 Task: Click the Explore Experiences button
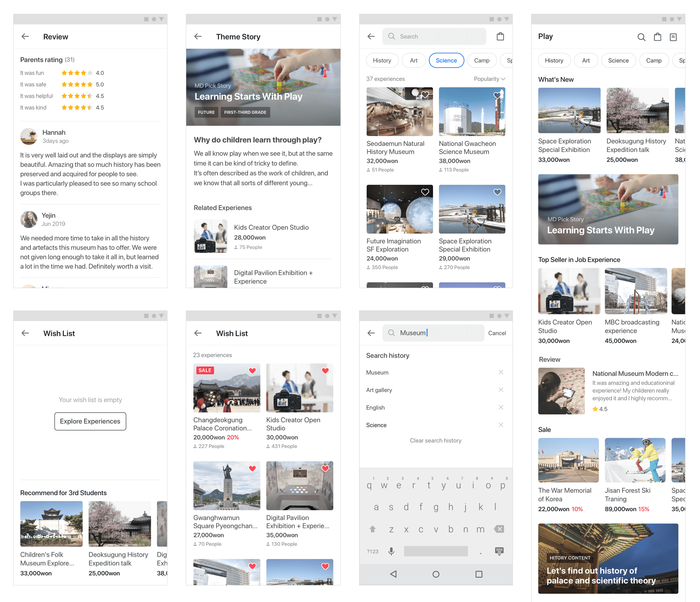coord(90,421)
